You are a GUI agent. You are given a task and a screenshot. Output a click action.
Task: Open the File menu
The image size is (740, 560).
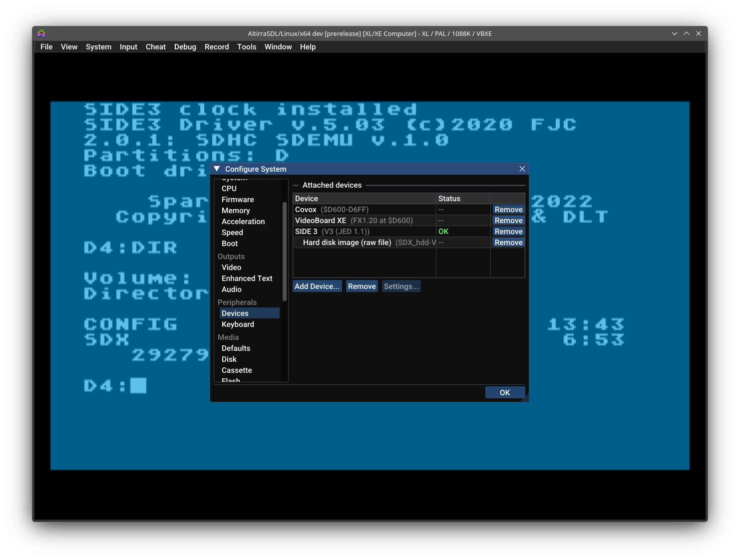(46, 47)
